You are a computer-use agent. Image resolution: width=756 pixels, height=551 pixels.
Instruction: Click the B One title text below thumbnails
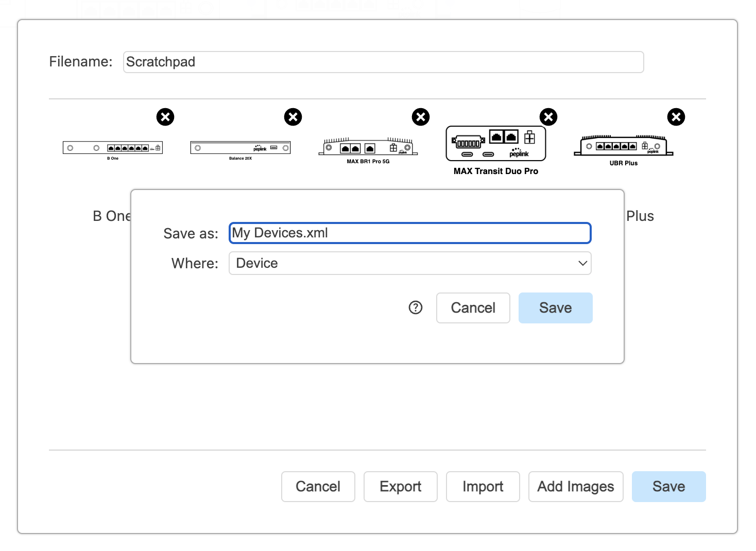point(112,216)
